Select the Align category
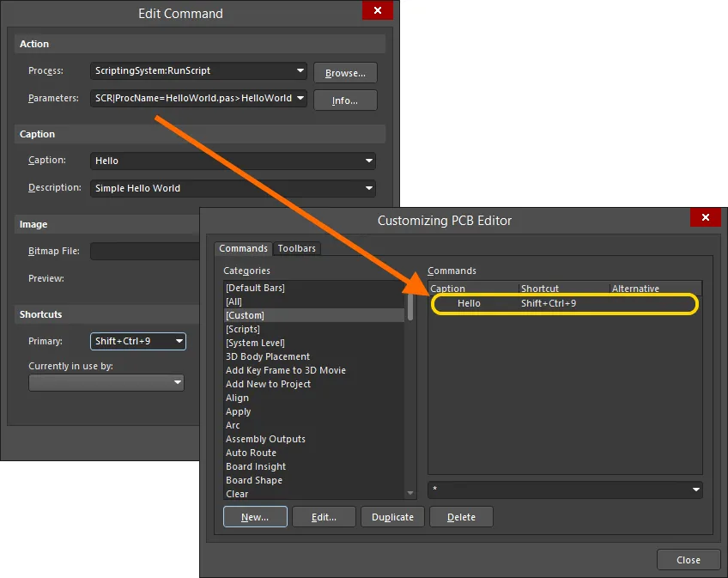 pyautogui.click(x=314, y=398)
